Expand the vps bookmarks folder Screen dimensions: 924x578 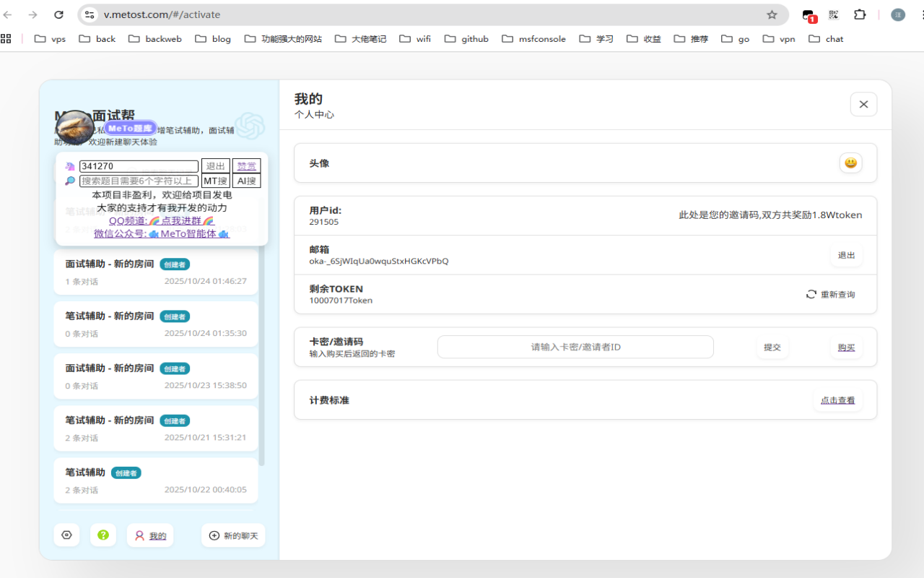pos(50,39)
